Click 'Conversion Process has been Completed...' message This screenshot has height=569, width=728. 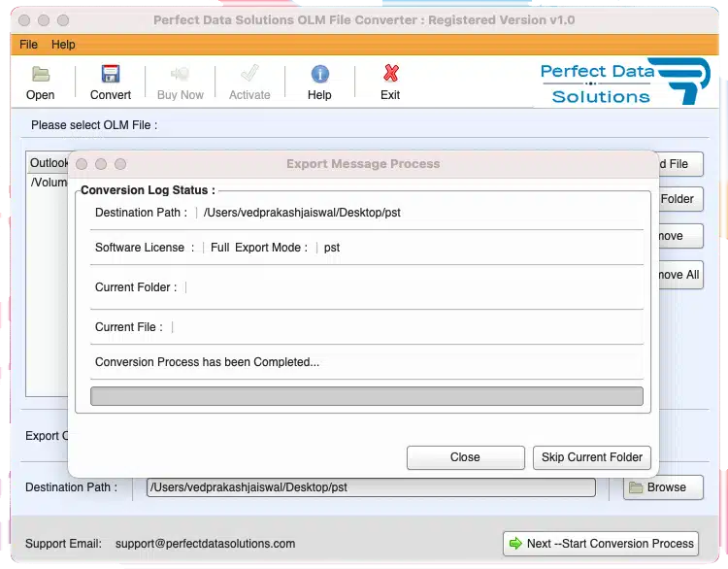click(x=207, y=362)
